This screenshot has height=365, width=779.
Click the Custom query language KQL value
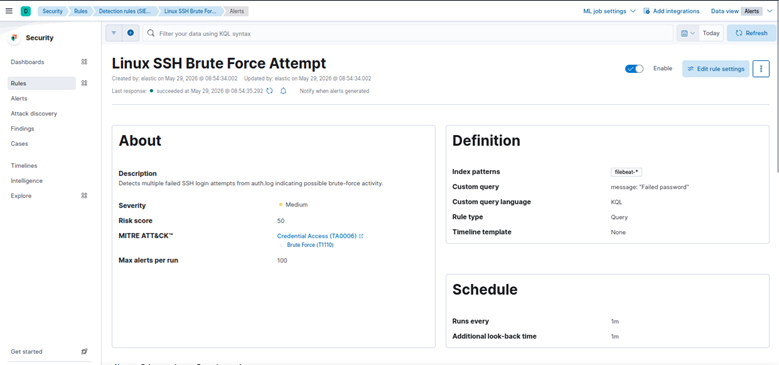pyautogui.click(x=616, y=202)
